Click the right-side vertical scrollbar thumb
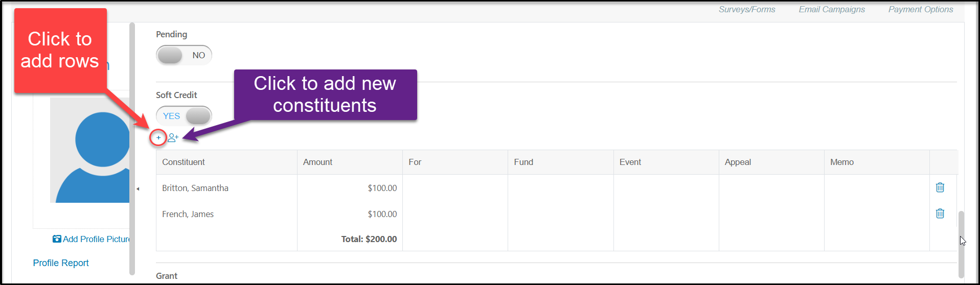 tap(961, 244)
